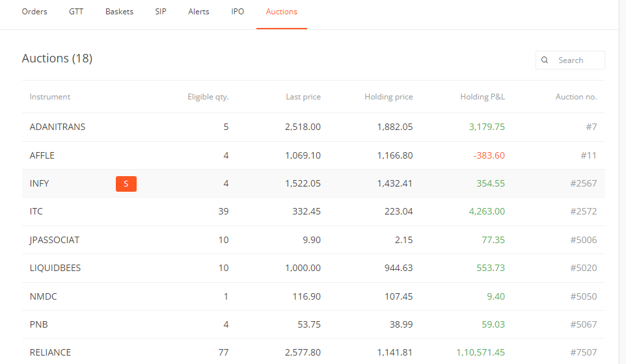Click JPASSOCIAT last price 9.90
The image size is (626, 364).
pyautogui.click(x=312, y=240)
